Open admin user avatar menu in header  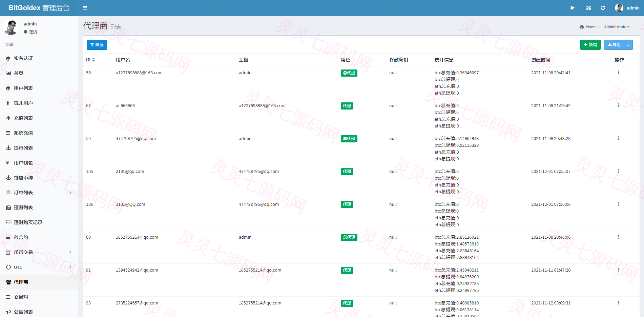point(627,8)
